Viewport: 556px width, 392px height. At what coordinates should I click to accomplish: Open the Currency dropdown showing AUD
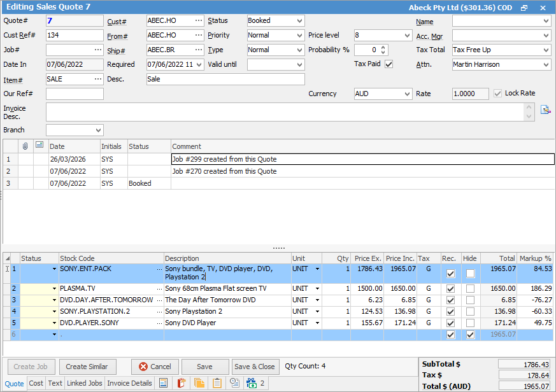click(407, 94)
